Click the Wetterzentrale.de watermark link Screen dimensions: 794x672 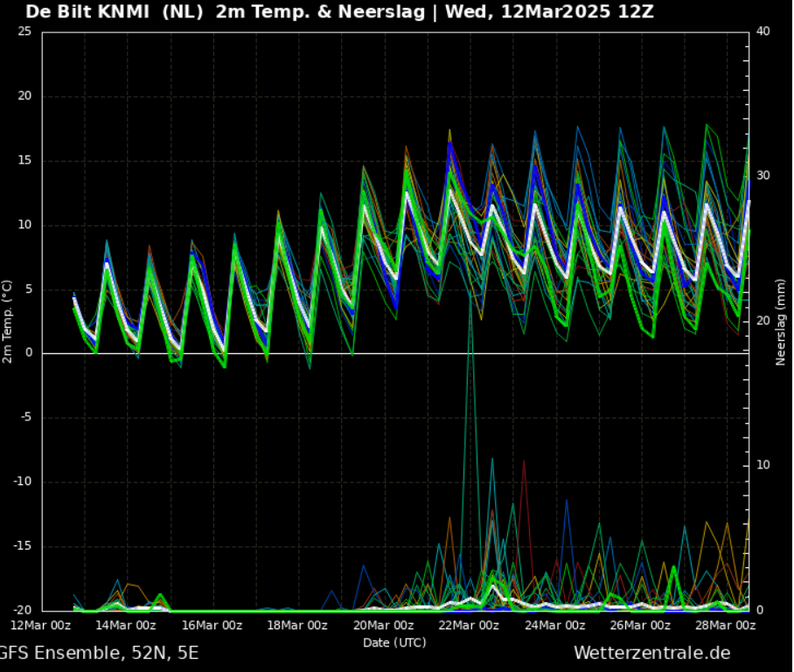pyautogui.click(x=651, y=653)
